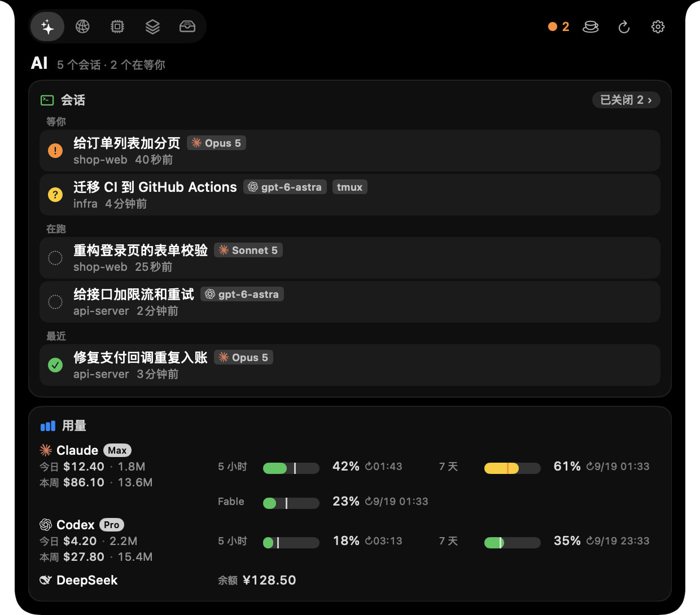Click the DeepSeek whale icon
Image resolution: width=700 pixels, height=615 pixels.
pos(46,580)
